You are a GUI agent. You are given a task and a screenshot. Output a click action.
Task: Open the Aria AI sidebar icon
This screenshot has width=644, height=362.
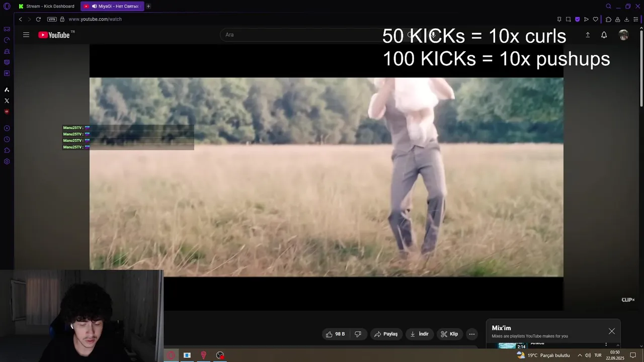click(x=7, y=90)
